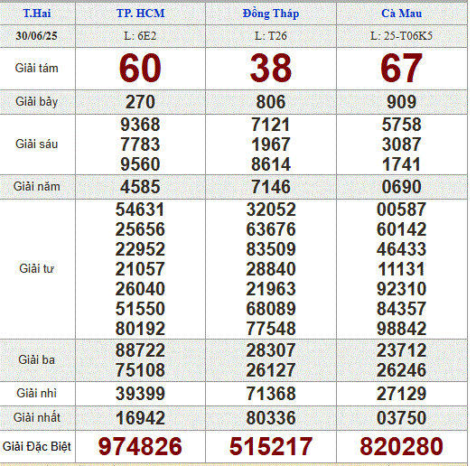
Task: Click TP. HCM seventh prize 270
Action: (x=140, y=102)
